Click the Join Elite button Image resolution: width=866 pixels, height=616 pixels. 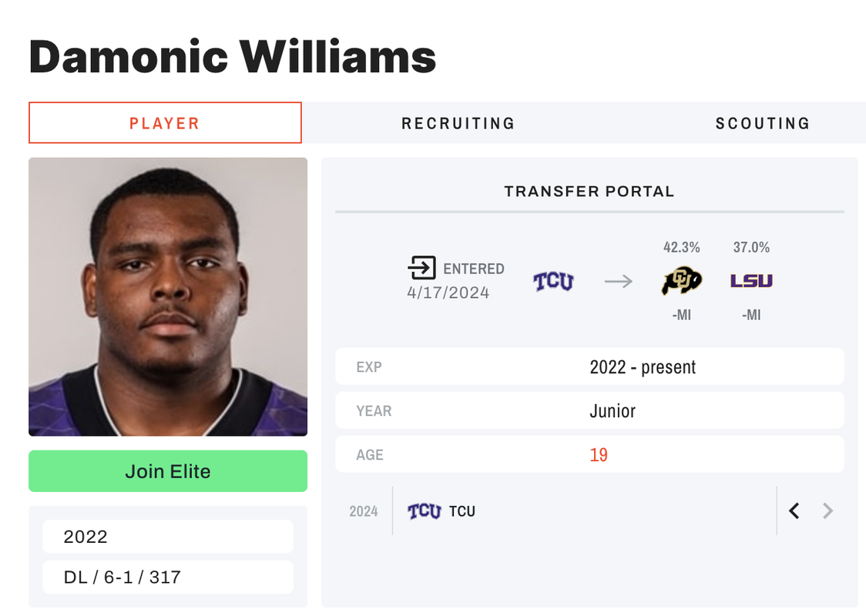[x=168, y=470]
